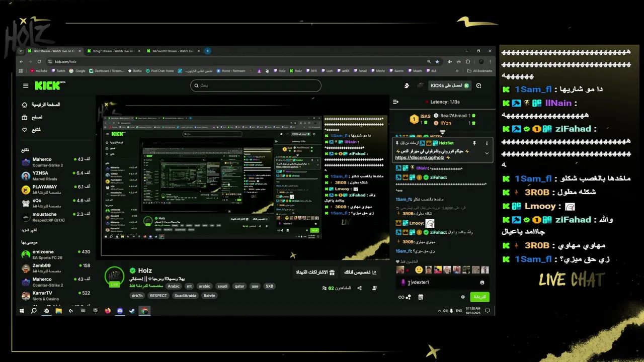This screenshot has width=644, height=362.
Task: Select the RESPECT tag chip
Action: point(158,296)
